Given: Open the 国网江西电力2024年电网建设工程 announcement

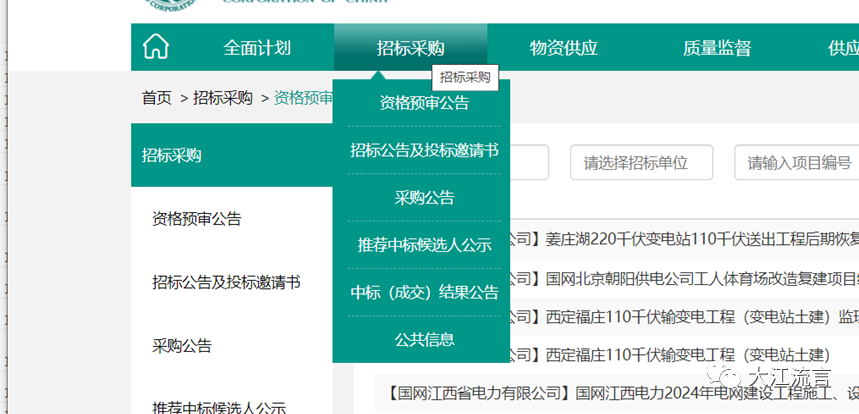Looking at the screenshot, I should tap(623, 393).
